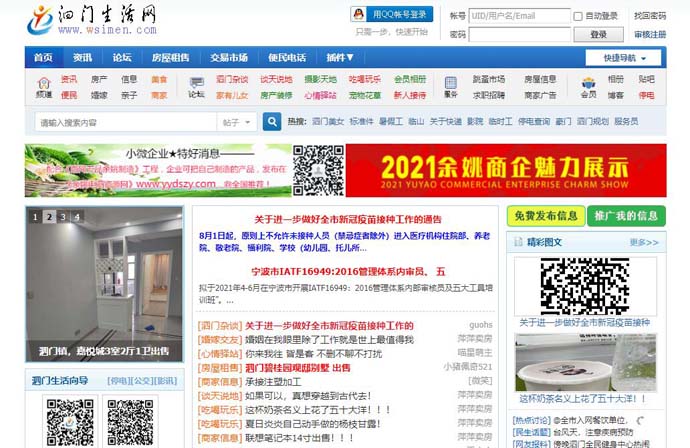The width and height of the screenshot is (690, 448).
Task: Open the 交易市场 nav tab
Action: tap(228, 57)
